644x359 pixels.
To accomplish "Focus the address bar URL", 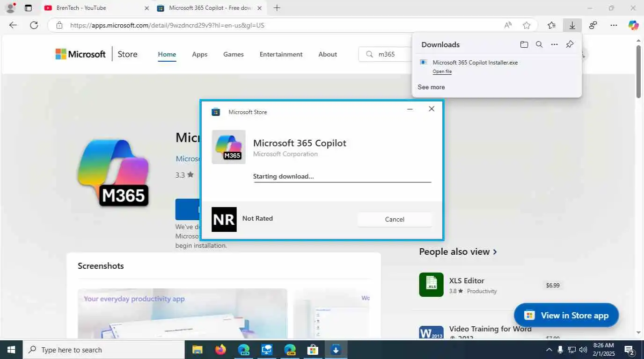I will (167, 25).
